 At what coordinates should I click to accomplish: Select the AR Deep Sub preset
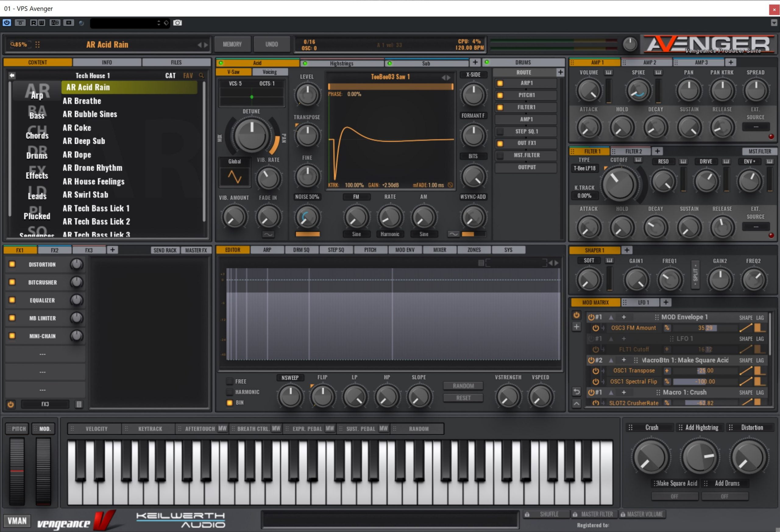point(84,141)
